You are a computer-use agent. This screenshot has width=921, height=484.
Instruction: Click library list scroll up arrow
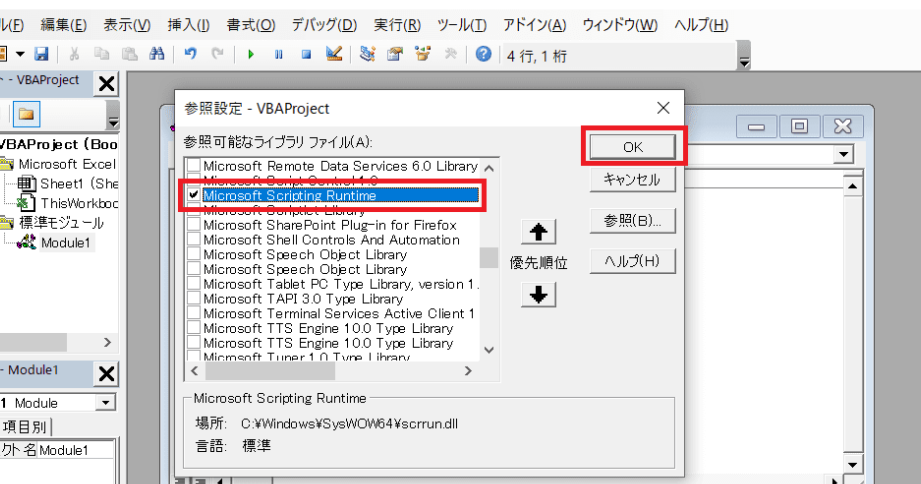489,168
